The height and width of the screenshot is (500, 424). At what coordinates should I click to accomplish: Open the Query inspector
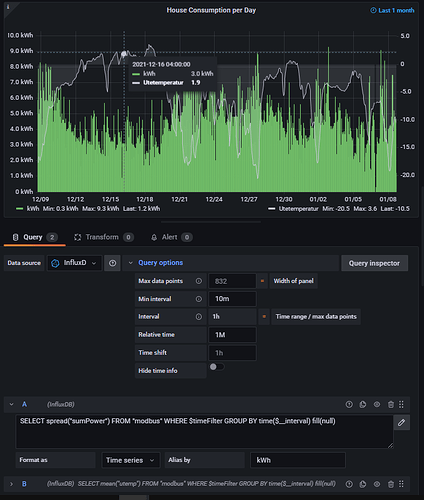[374, 263]
